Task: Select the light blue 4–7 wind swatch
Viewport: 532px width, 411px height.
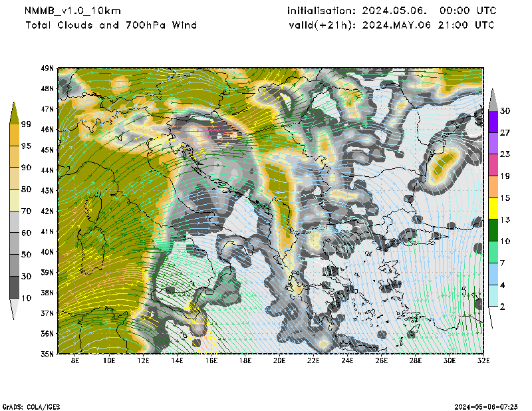Action: [493, 274]
